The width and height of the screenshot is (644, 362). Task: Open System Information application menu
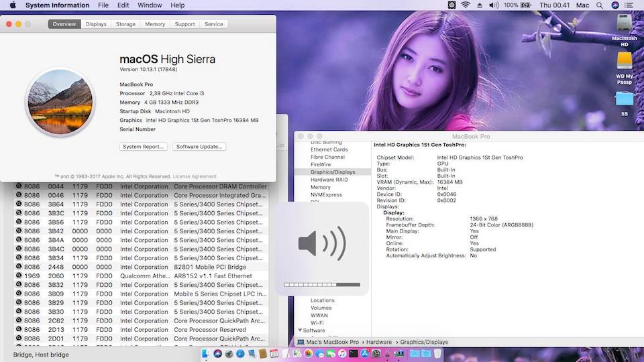click(57, 5)
